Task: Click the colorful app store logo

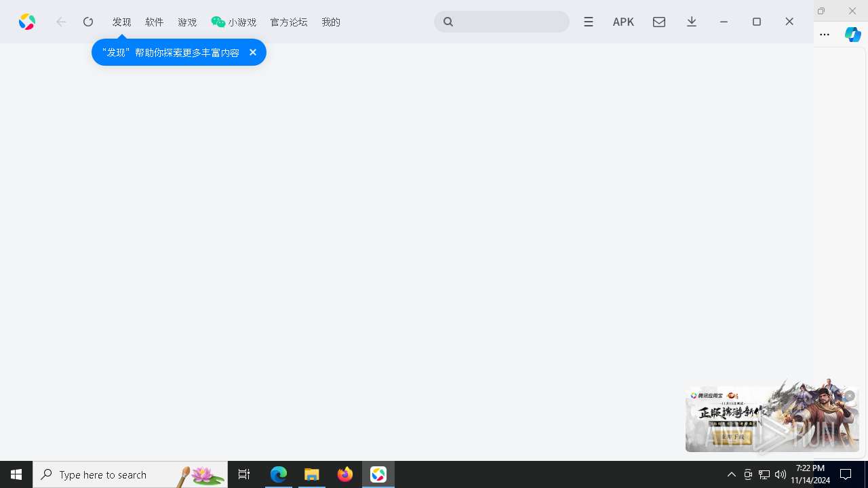Action: (27, 22)
